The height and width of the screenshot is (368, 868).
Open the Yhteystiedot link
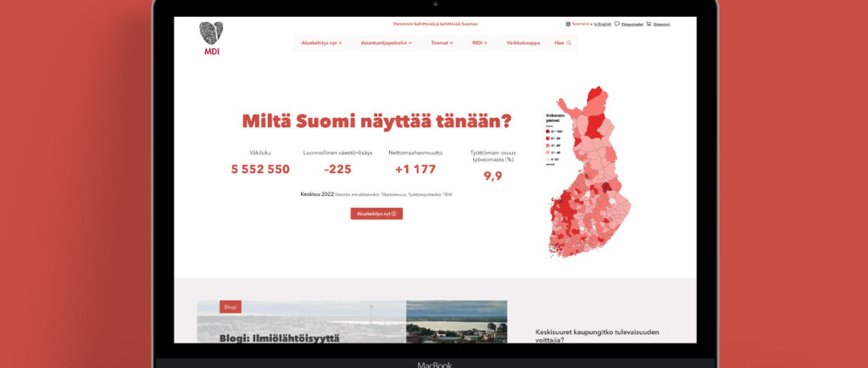tap(632, 24)
